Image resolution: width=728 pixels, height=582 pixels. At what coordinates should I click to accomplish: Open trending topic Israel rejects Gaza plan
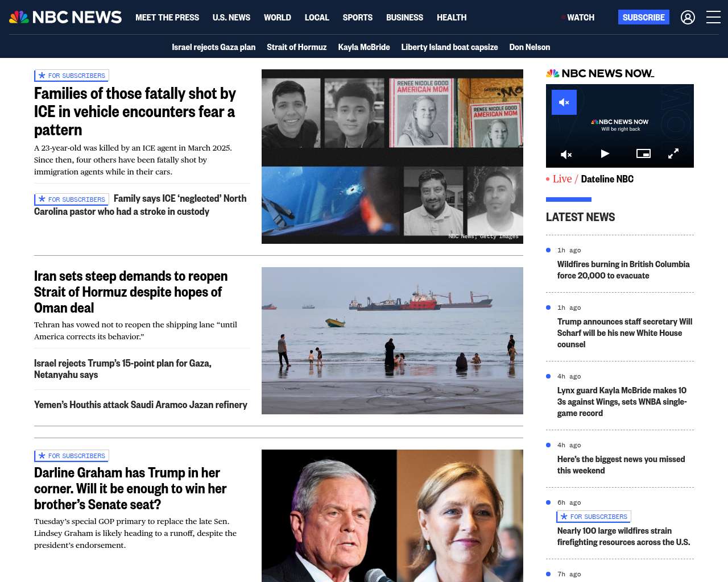214,47
